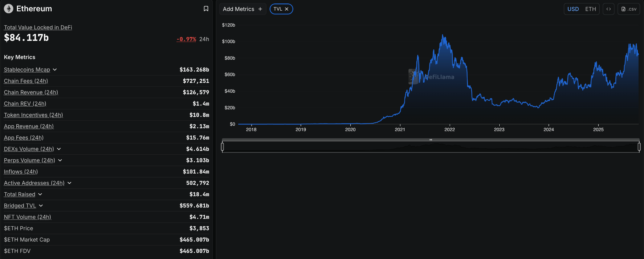Viewport: 644px width, 259px height.
Task: Click the 2022 label on the chart x-axis
Action: coord(450,129)
